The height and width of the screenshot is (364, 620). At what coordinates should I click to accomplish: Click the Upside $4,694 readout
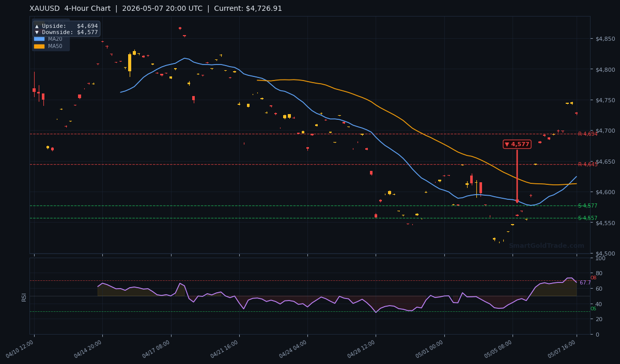[66, 26]
